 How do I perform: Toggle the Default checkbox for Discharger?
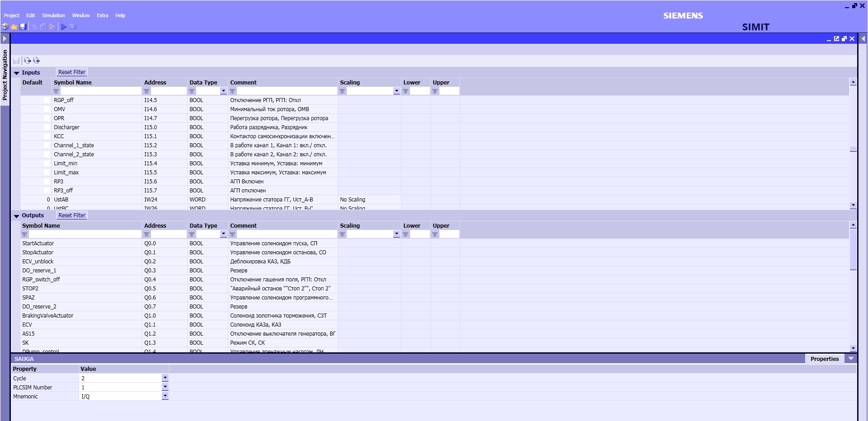coord(47,127)
